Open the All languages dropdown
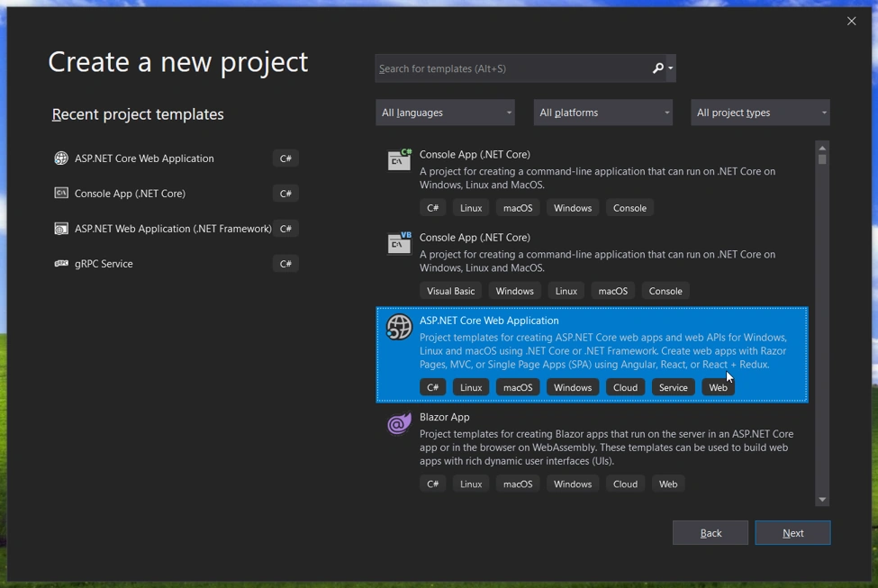The height and width of the screenshot is (588, 878). pyautogui.click(x=445, y=113)
